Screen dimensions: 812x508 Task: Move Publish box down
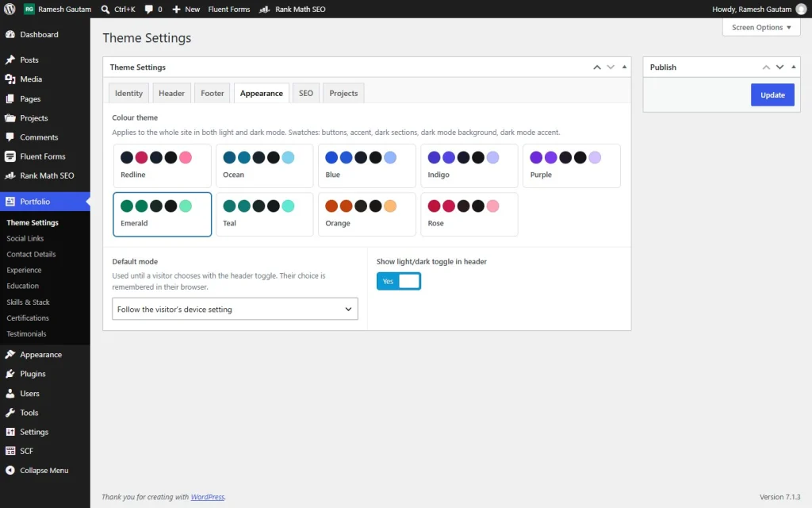coord(779,67)
